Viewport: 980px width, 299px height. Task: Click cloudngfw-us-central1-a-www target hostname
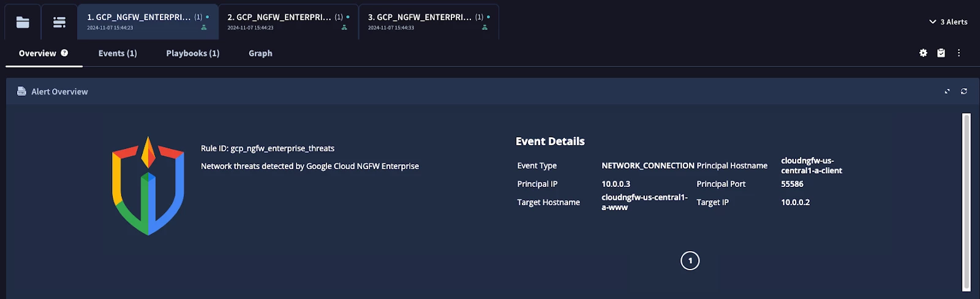(644, 202)
